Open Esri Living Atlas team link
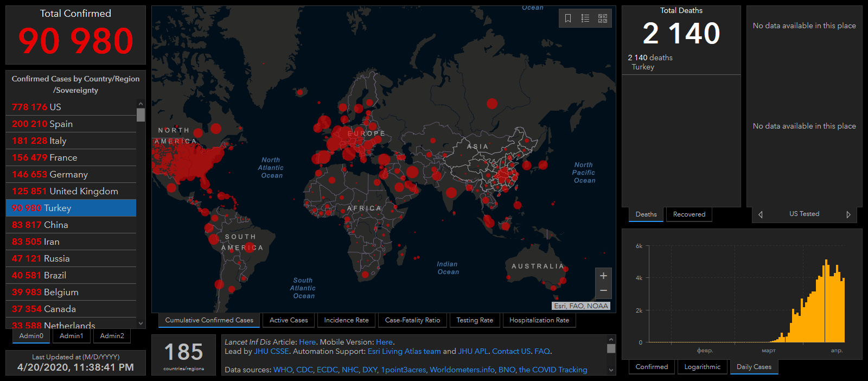 click(404, 351)
